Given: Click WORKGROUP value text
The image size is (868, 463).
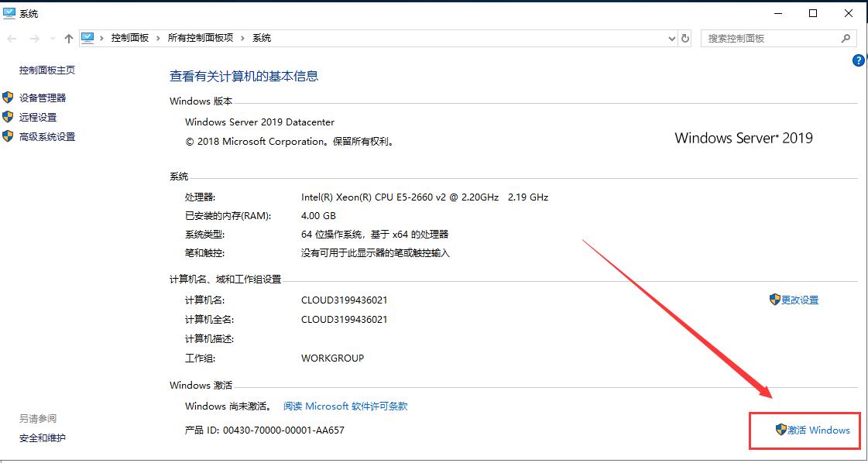Looking at the screenshot, I should [x=333, y=358].
